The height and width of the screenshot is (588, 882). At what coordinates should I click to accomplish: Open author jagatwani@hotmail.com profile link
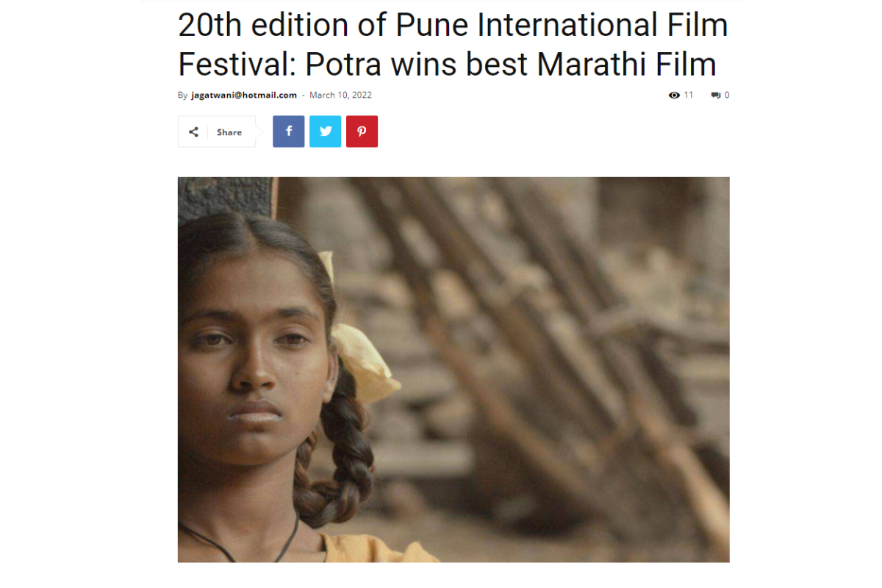tap(244, 95)
